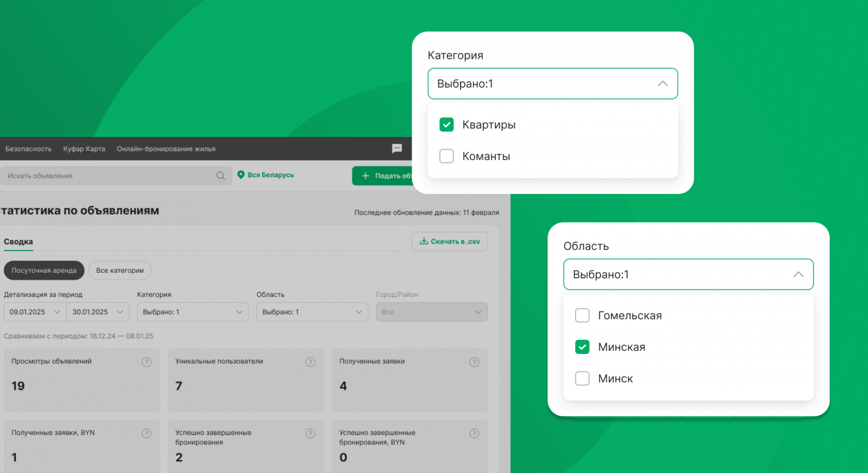Click the Вся Беларусь region link
This screenshot has height=473, width=868.
click(271, 175)
